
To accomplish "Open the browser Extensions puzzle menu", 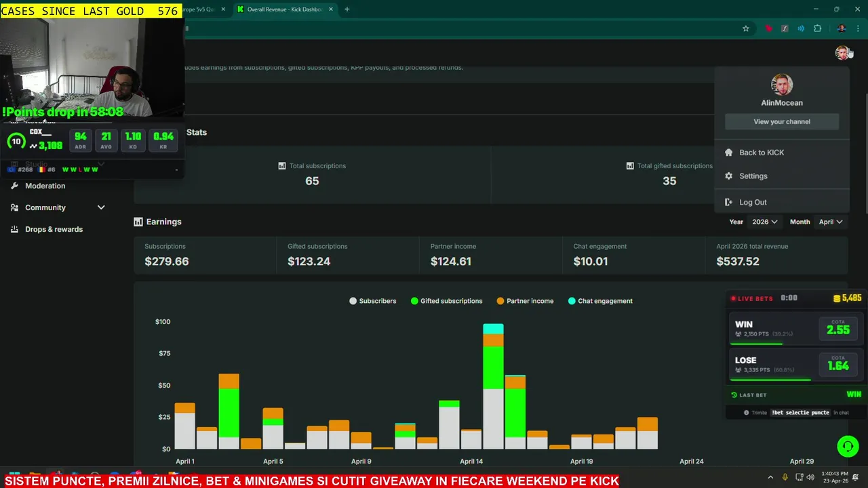I will 817,28.
